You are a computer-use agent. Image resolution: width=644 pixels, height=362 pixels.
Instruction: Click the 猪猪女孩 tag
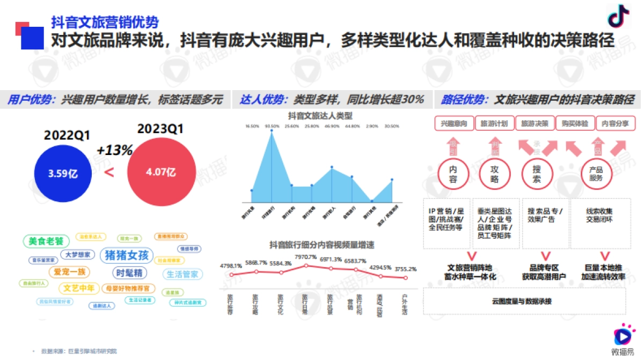pos(127,255)
